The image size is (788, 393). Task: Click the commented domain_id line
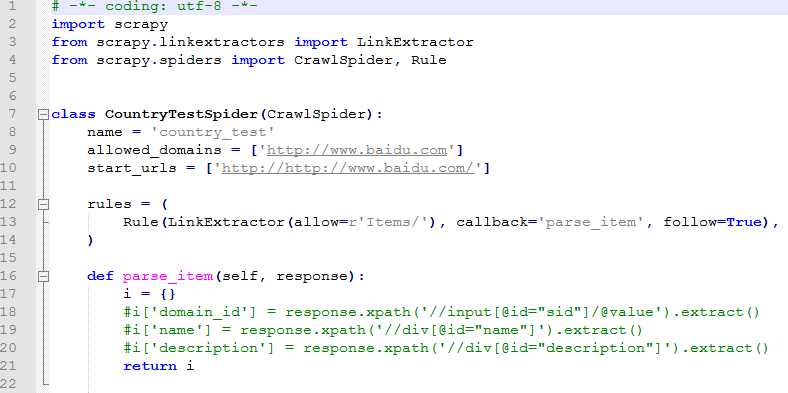(441, 312)
